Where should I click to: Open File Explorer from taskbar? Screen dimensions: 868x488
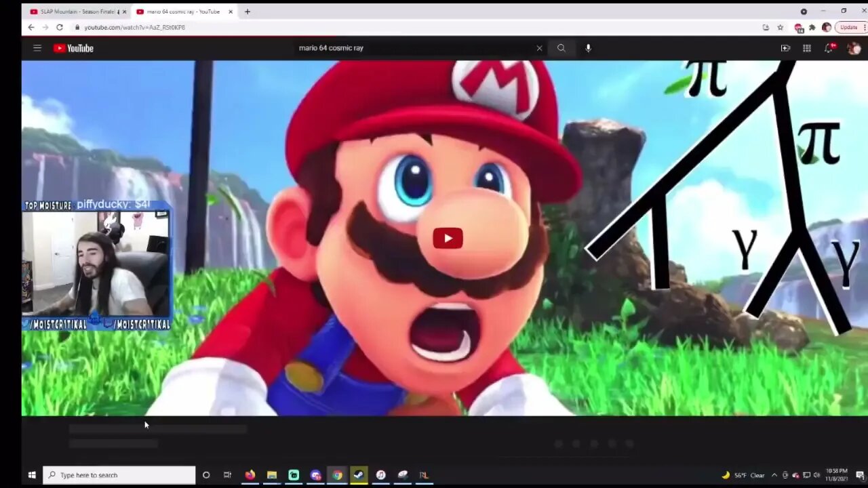(272, 475)
